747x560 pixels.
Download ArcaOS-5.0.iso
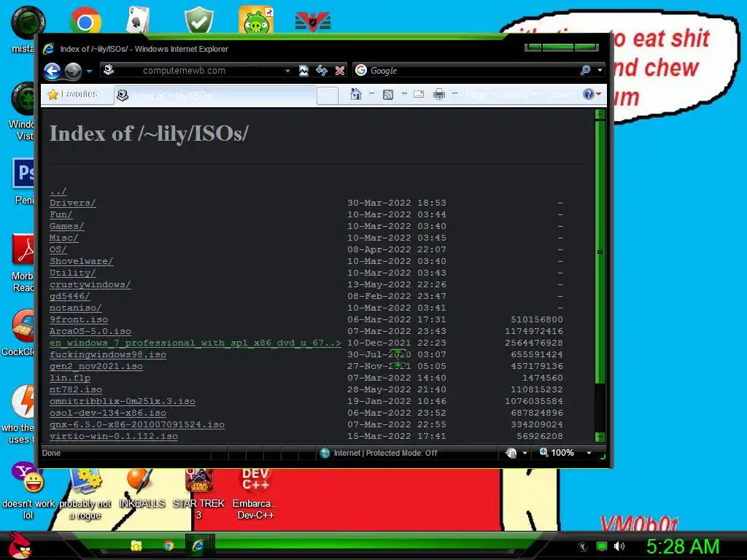tap(90, 332)
